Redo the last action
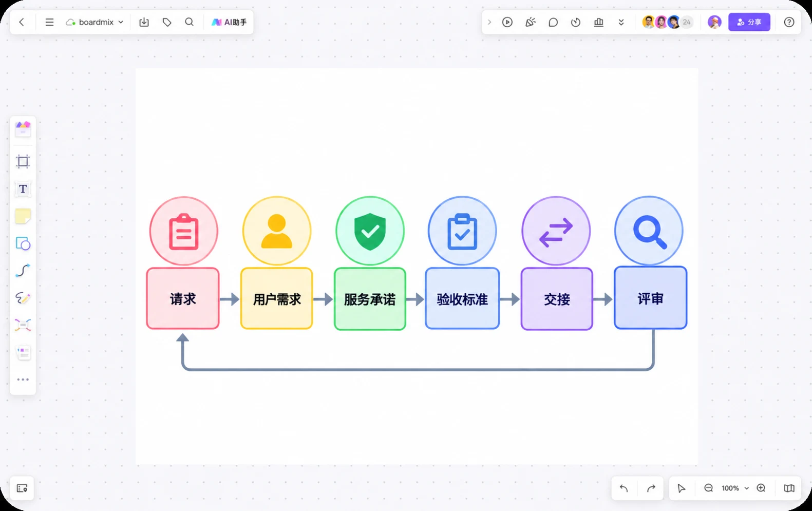 [651, 488]
